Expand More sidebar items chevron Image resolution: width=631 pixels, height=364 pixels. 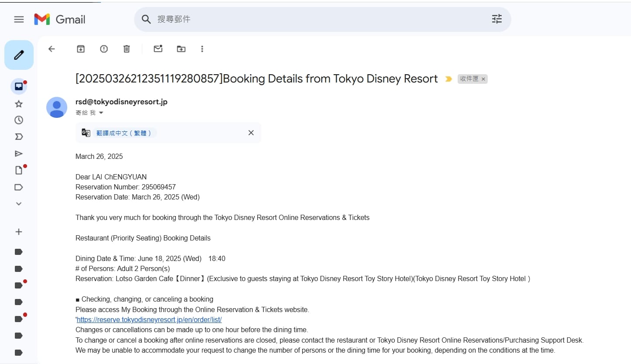[19, 203]
